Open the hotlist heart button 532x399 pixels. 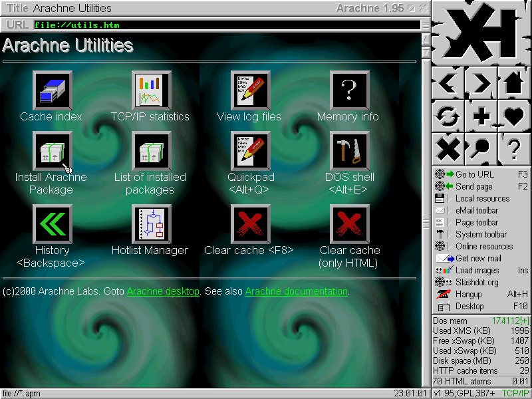(x=514, y=116)
